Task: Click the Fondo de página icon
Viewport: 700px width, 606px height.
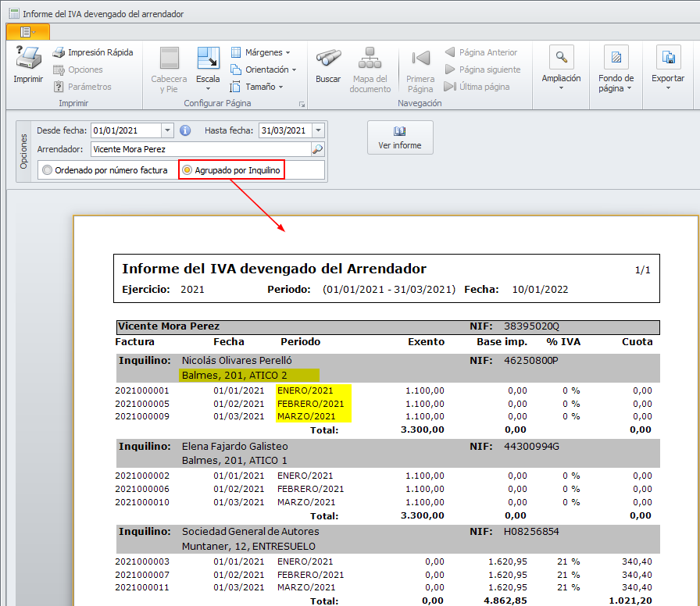Action: tap(616, 58)
